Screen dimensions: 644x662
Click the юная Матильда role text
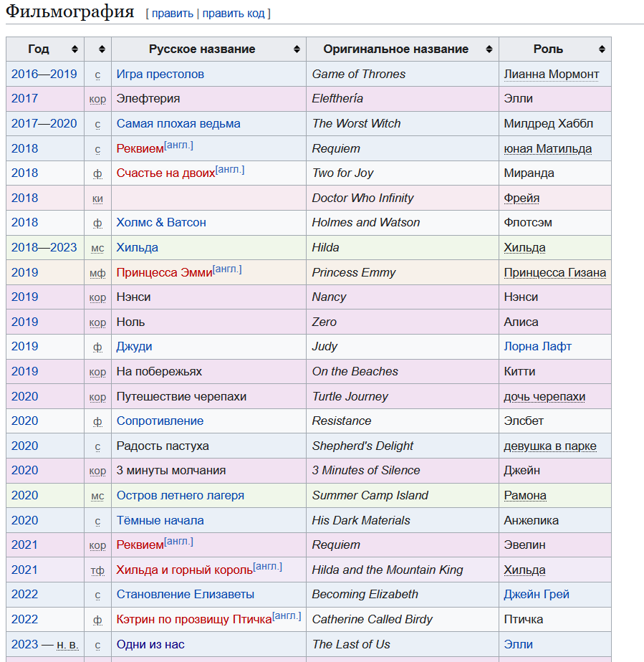547,148
